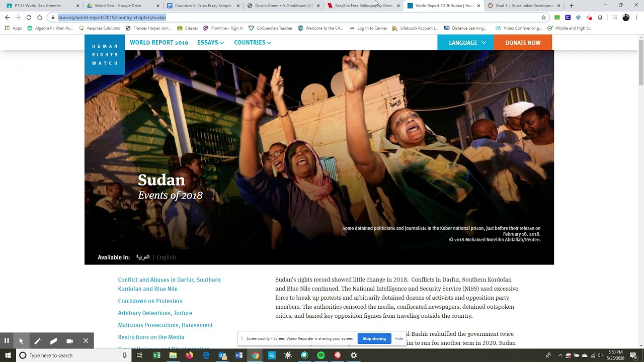This screenshot has height=362, width=644.
Task: Switch to Dustin Greenler's Gradebook tab
Action: [x=282, y=6]
